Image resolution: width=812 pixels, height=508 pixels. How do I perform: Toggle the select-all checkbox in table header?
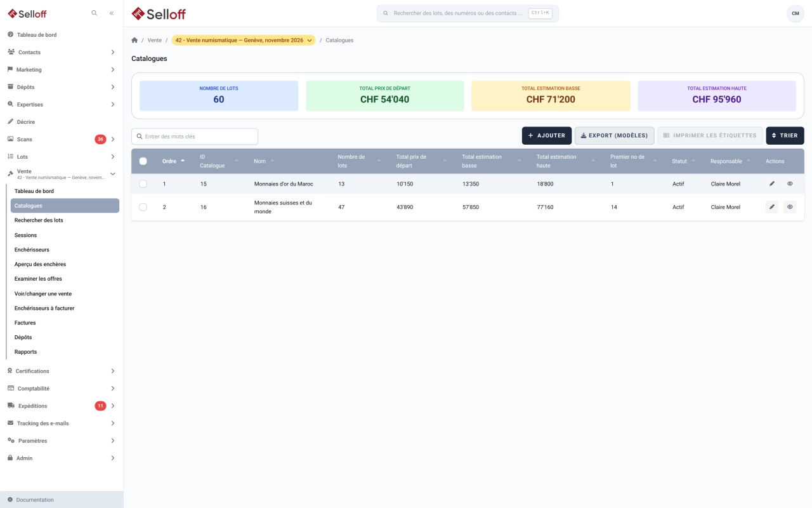[x=143, y=161]
